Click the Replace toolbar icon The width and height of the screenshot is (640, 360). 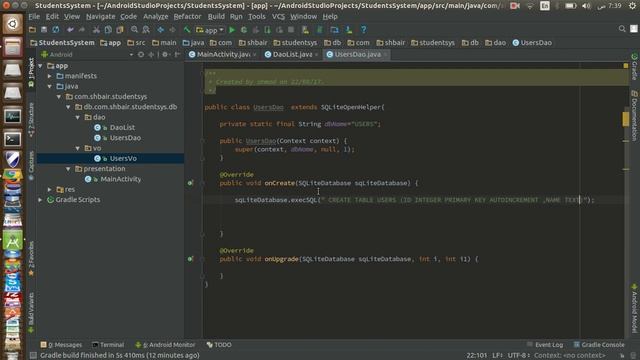146,30
